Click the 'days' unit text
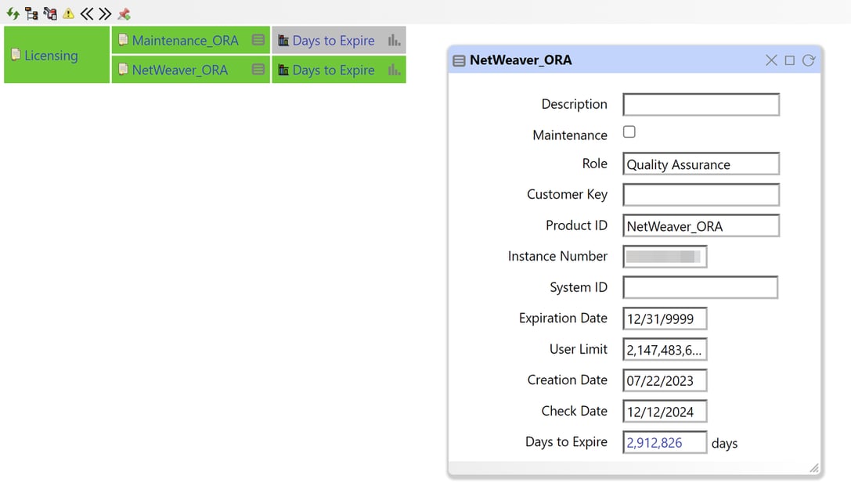The width and height of the screenshot is (851, 504). (x=724, y=443)
